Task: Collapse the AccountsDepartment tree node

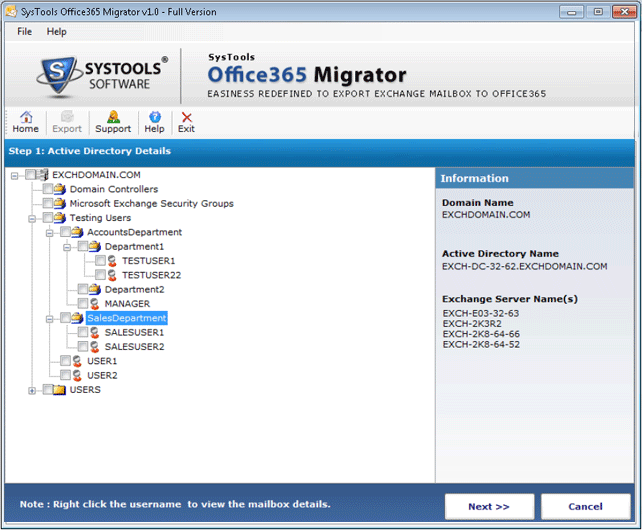Action: [x=49, y=232]
